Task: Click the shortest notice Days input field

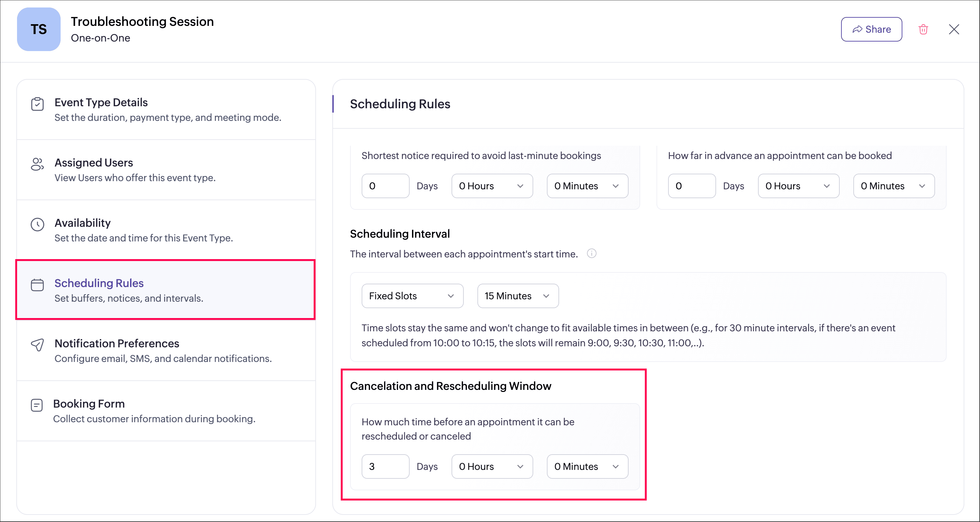Action: (x=385, y=186)
